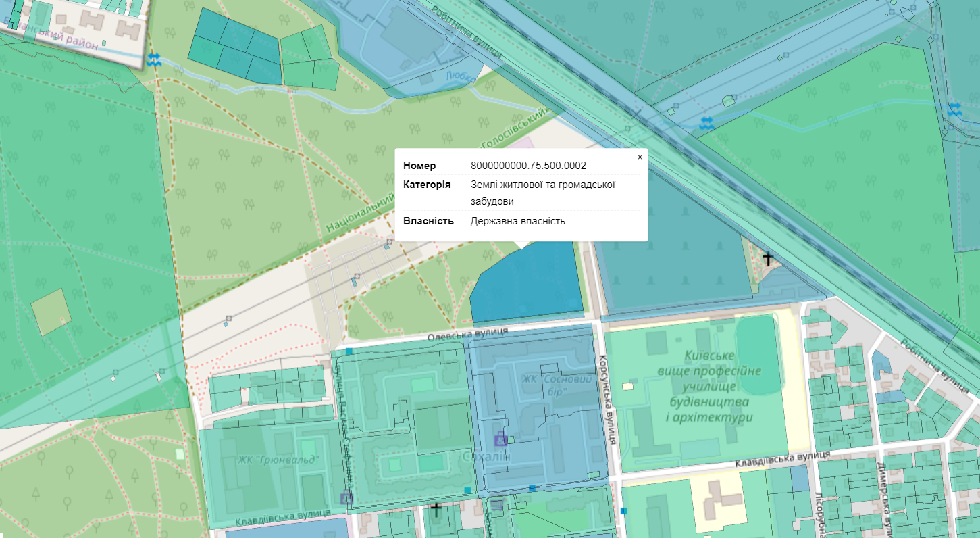Click the cadastral number 8000000000:75:500:0002
Screen dimensions: 980x538
[x=528, y=166]
